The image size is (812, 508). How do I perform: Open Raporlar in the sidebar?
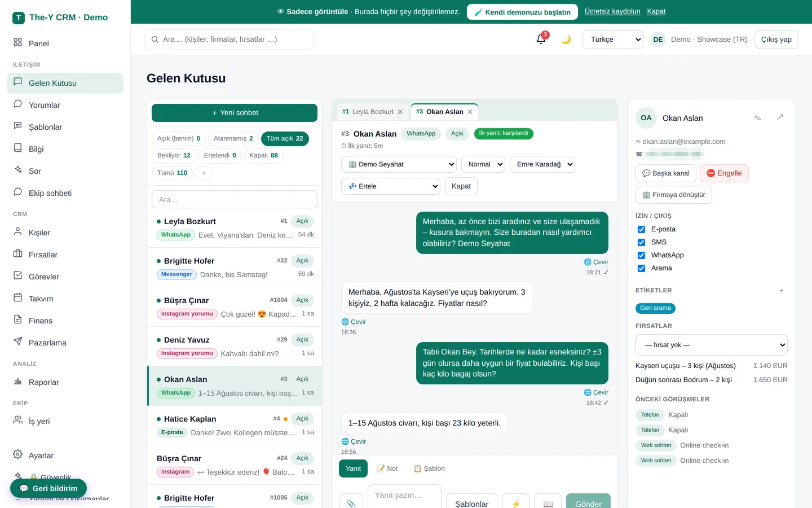[x=65, y=382]
